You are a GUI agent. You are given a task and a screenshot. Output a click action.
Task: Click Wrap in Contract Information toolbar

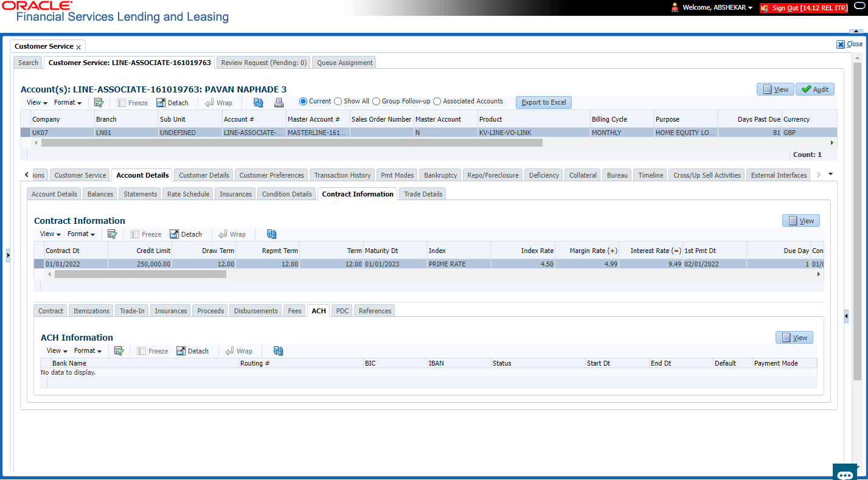[232, 234]
